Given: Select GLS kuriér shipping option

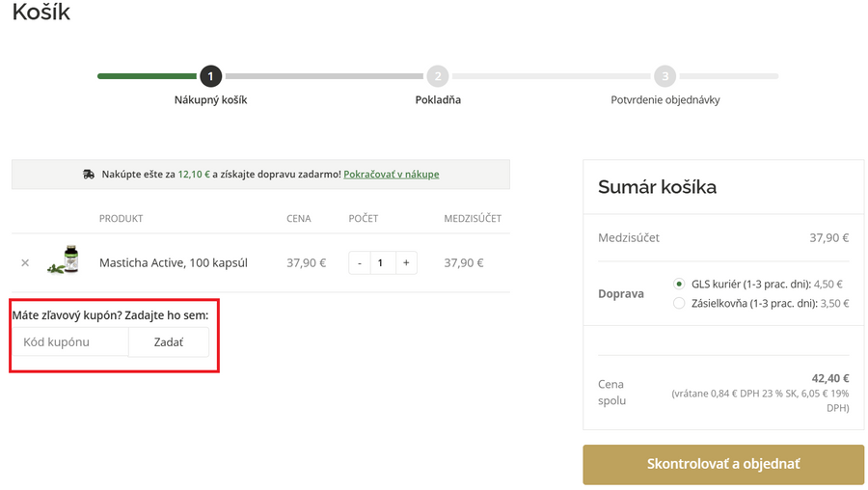Looking at the screenshot, I should click(x=679, y=285).
